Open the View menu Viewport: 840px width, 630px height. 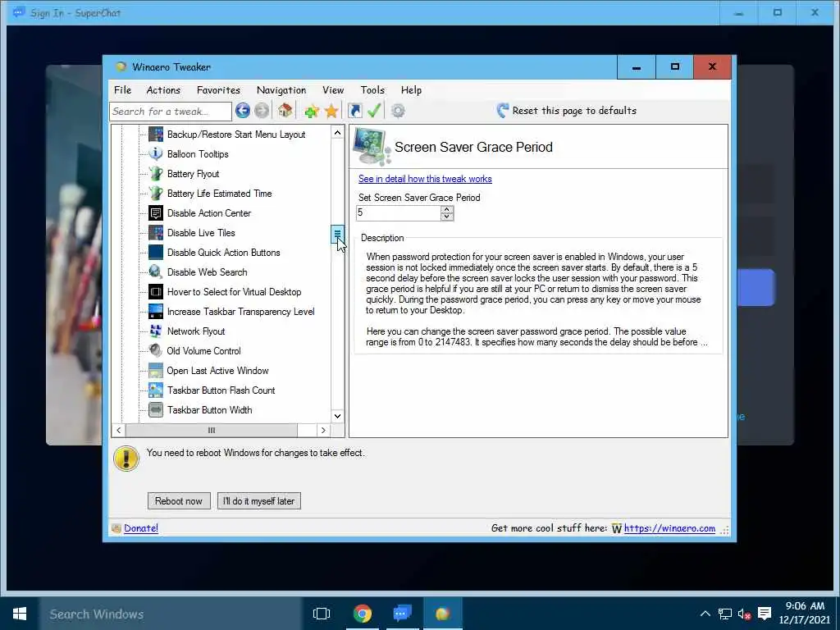tap(333, 90)
